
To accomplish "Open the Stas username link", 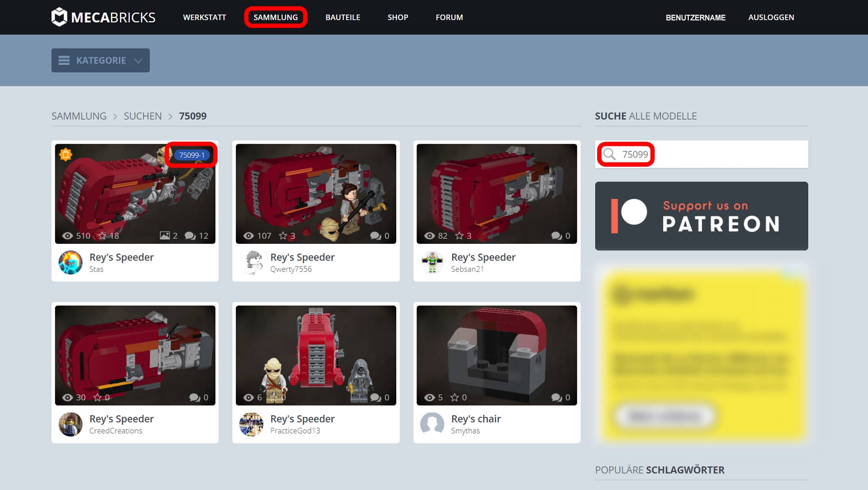I will 96,269.
